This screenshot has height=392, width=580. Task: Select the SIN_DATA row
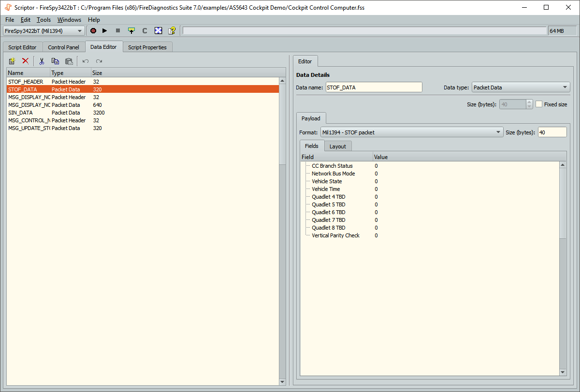click(143, 113)
